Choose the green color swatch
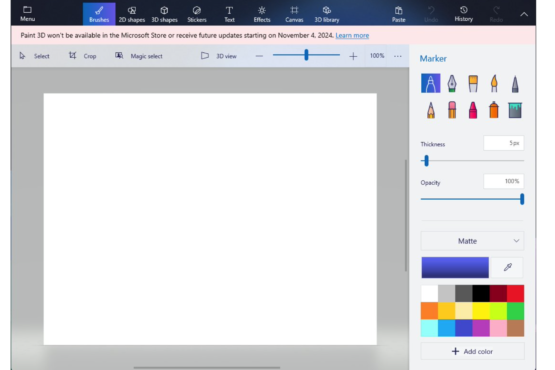Screen dimensions: 555x370 click(515, 311)
